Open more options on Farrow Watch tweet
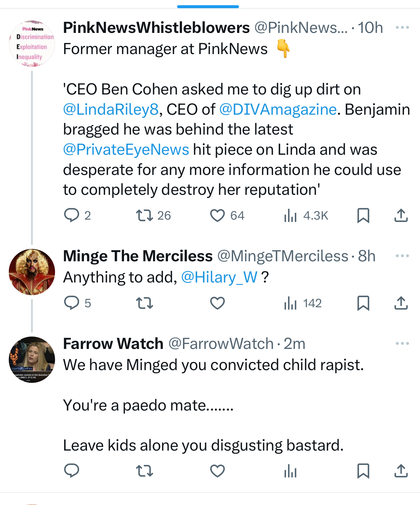This screenshot has width=420, height=505. coord(402,344)
